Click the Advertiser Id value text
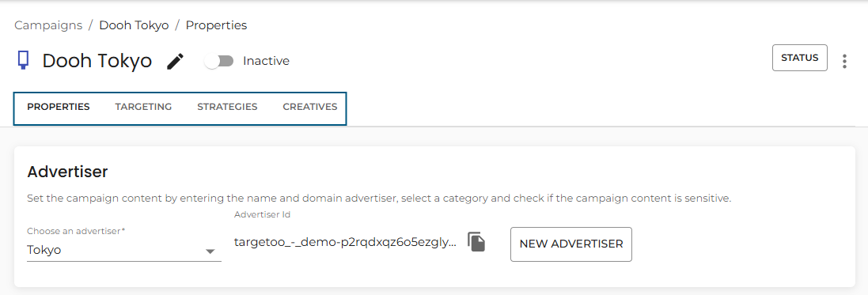Screen dimensions: 868x295 (x=346, y=243)
